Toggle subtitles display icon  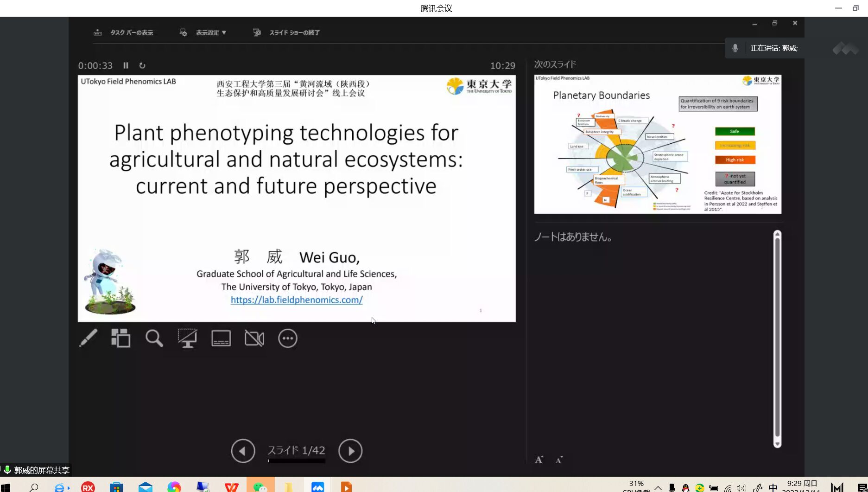pyautogui.click(x=221, y=338)
